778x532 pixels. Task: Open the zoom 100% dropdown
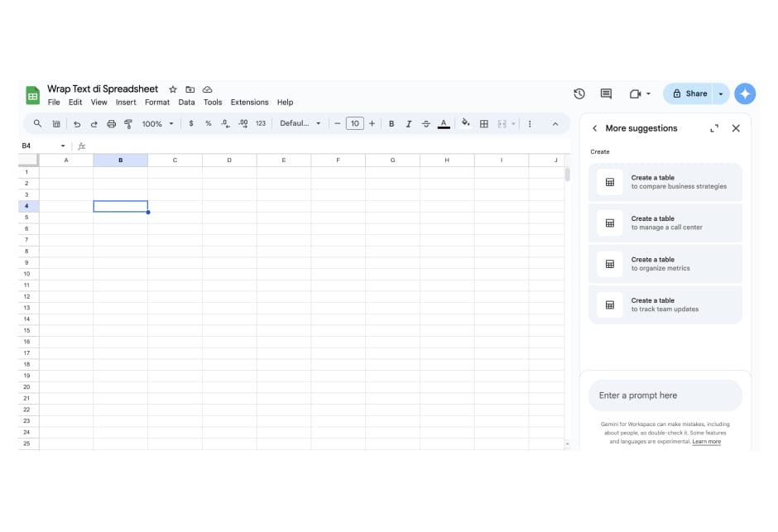tap(157, 123)
